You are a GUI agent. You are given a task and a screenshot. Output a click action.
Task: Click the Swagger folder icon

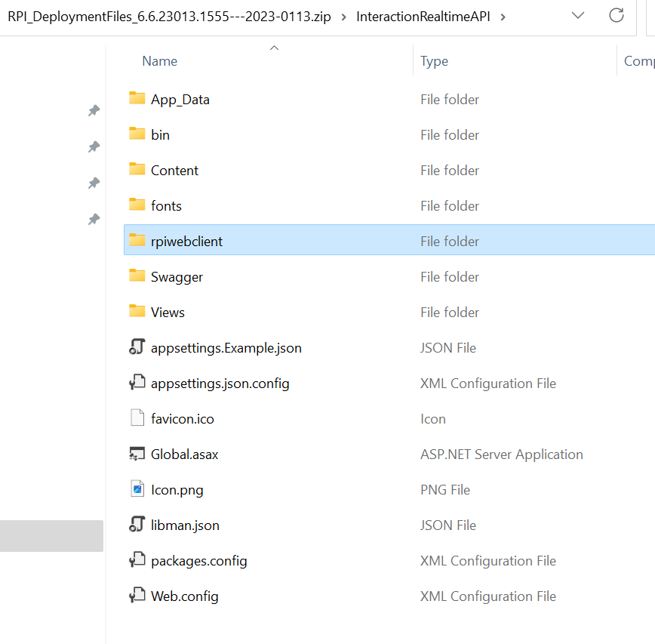point(137,276)
